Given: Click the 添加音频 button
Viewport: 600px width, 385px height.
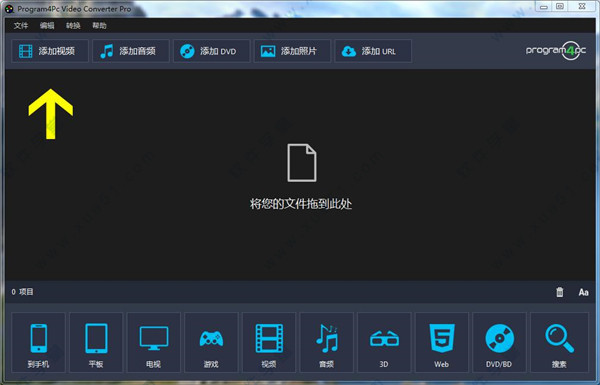Looking at the screenshot, I should tap(130, 51).
